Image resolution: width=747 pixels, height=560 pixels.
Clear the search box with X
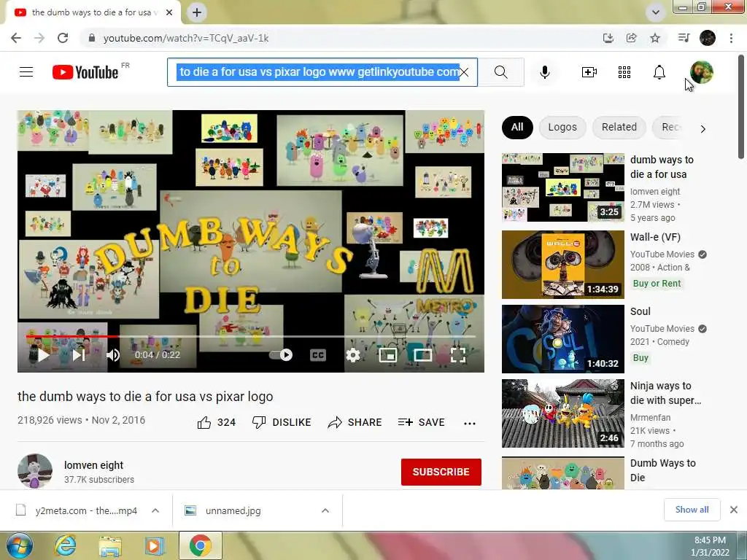(x=464, y=72)
